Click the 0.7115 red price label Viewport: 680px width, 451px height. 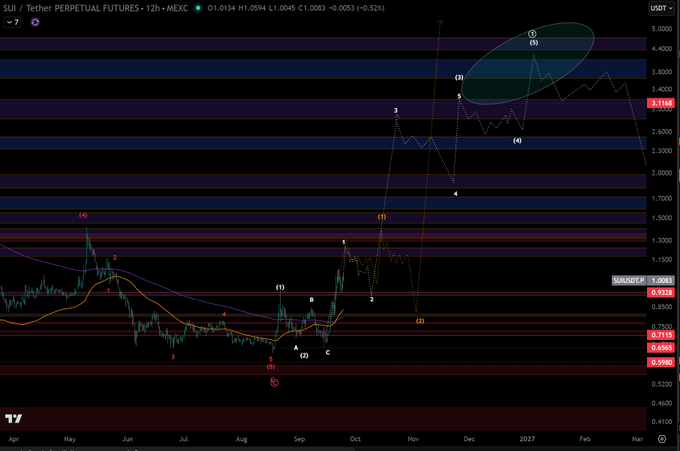coord(661,335)
